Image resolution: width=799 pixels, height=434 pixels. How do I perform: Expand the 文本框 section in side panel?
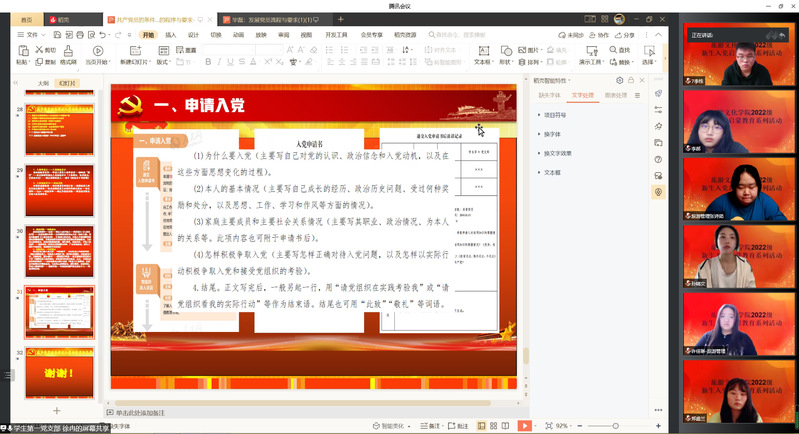pos(552,172)
